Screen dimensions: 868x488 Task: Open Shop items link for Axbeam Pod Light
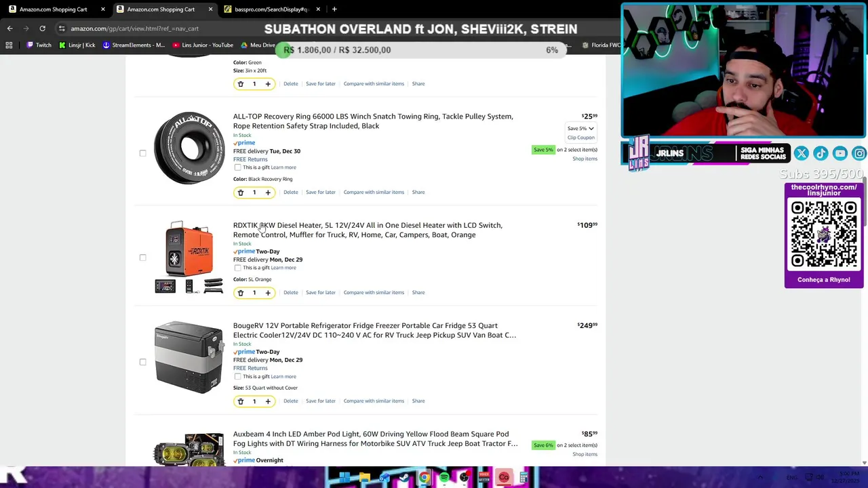585,454
